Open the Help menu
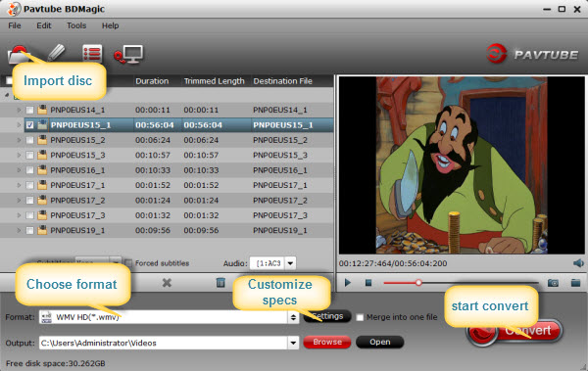 pos(110,25)
